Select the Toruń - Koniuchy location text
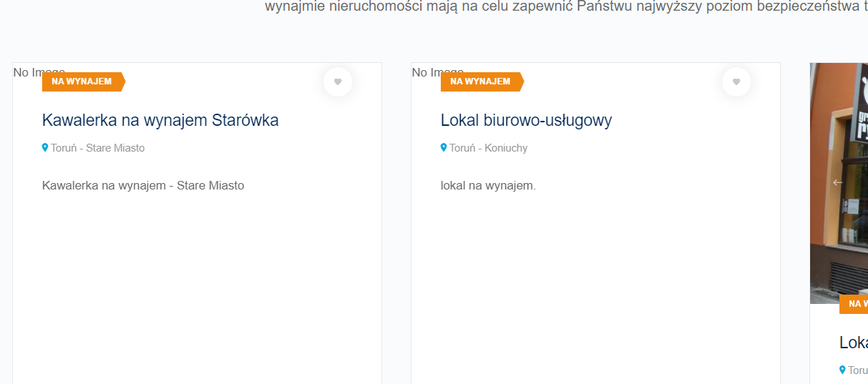 click(488, 148)
